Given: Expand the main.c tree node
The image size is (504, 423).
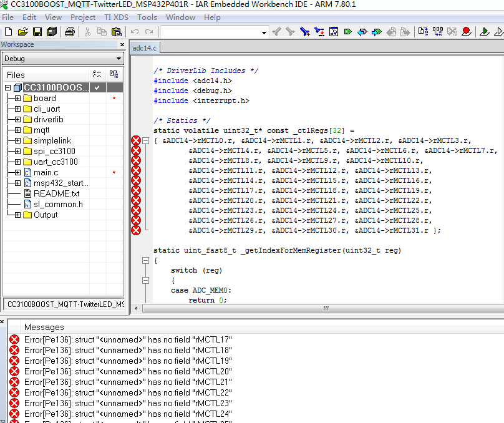Looking at the screenshot, I should [17, 173].
